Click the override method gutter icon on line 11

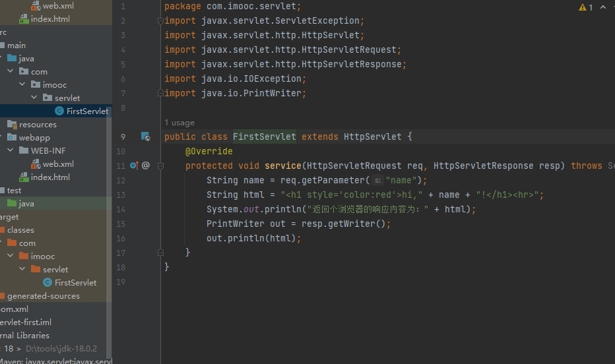[133, 166]
